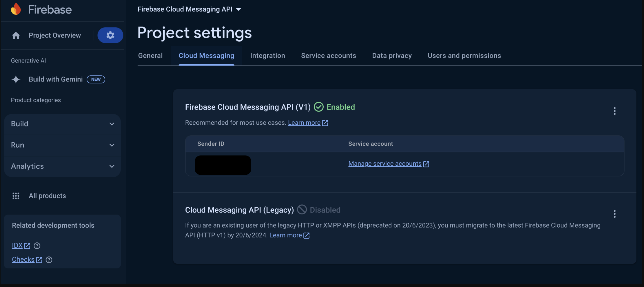The image size is (644, 287).
Task: Click the Project Overview home icon
Action: tap(16, 36)
